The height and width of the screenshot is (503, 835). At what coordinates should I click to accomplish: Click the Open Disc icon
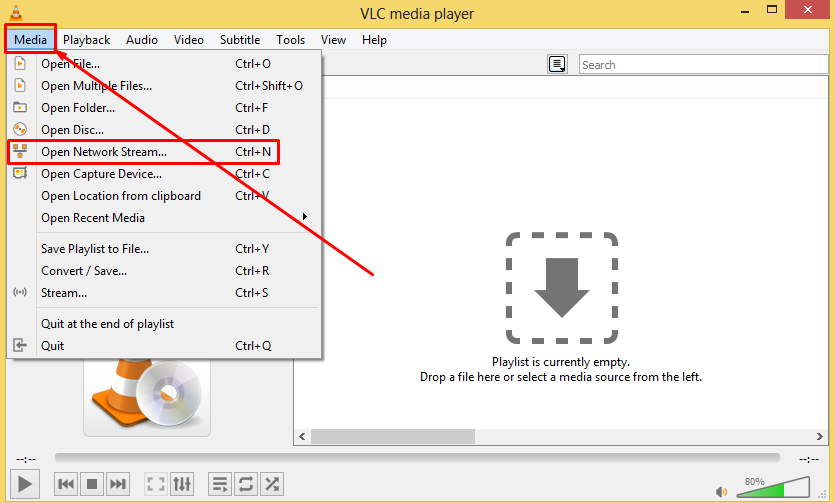(20, 129)
